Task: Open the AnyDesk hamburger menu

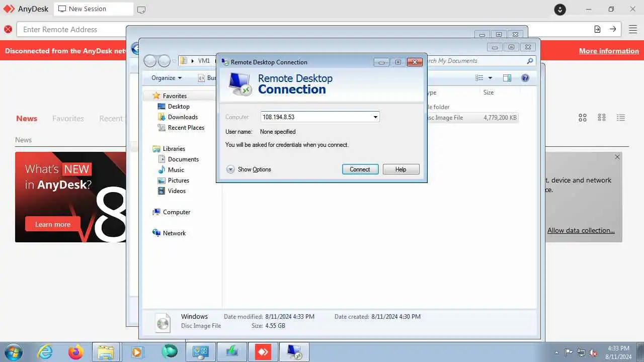Action: pyautogui.click(x=633, y=29)
